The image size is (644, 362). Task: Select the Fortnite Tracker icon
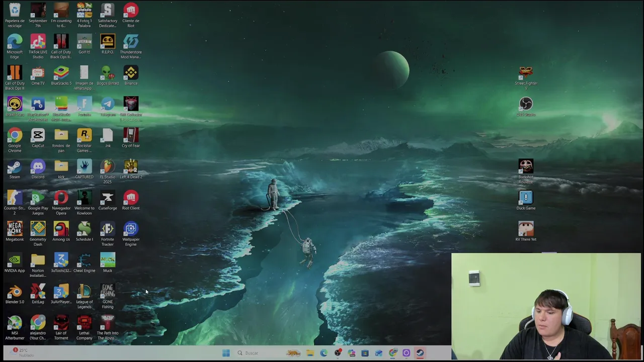tap(107, 234)
